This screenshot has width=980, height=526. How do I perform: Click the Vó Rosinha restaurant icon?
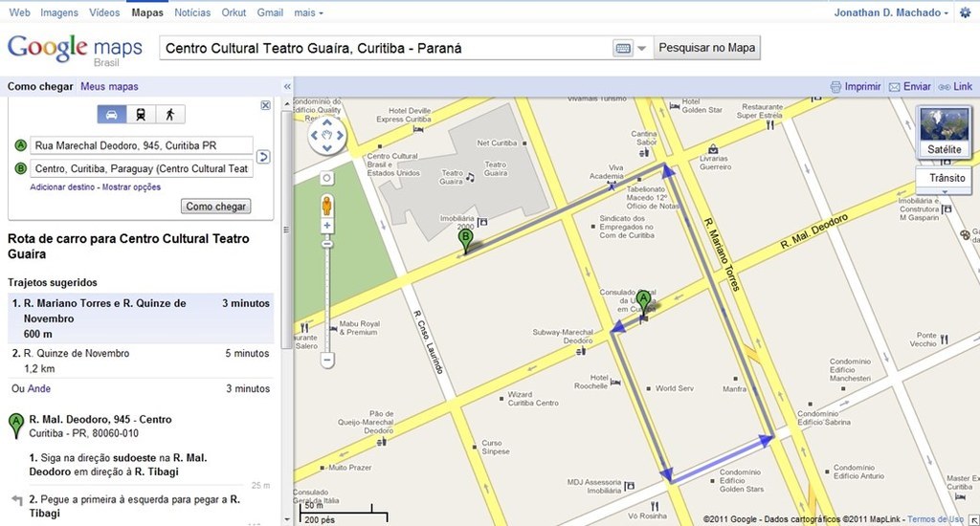pos(655,506)
